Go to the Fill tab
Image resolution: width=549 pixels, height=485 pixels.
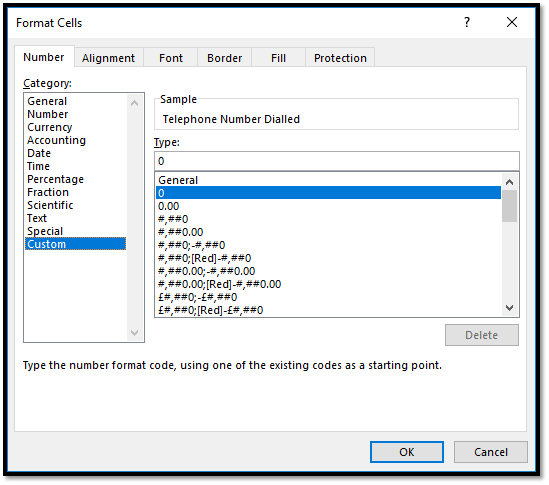(x=279, y=58)
